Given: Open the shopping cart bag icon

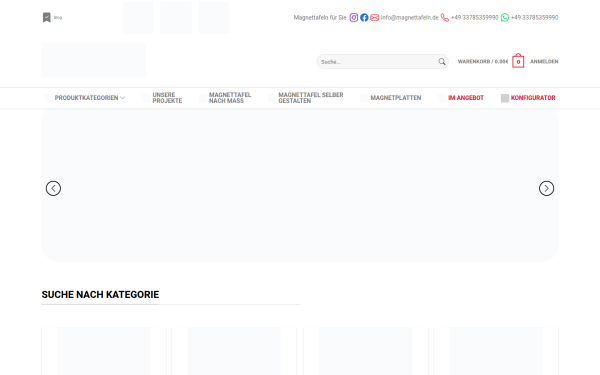Looking at the screenshot, I should [x=518, y=61].
